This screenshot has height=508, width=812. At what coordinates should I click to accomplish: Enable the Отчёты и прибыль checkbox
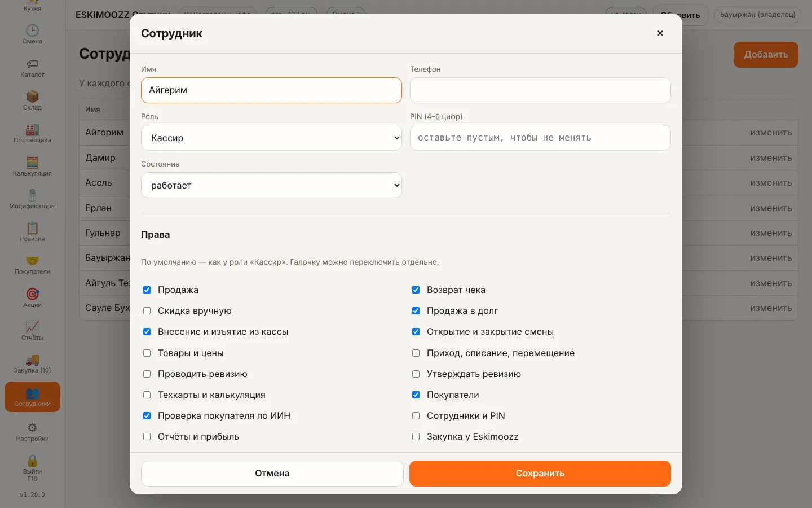click(x=147, y=437)
